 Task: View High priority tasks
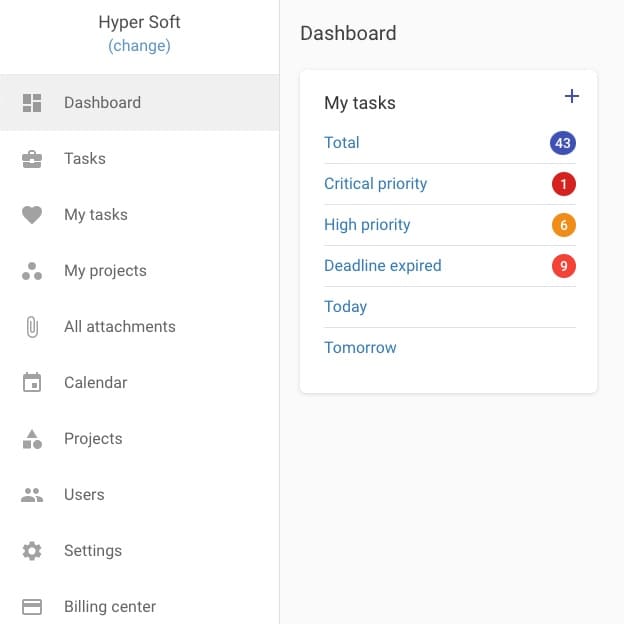367,225
